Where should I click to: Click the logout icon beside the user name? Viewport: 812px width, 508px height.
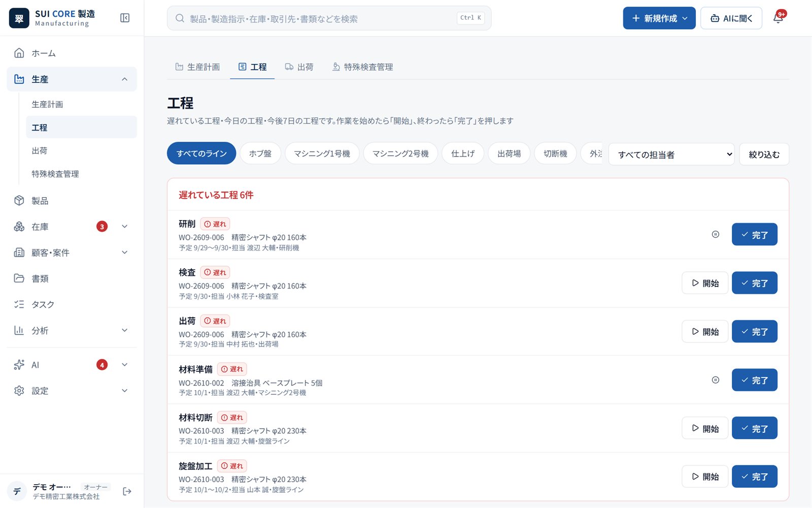tap(127, 491)
